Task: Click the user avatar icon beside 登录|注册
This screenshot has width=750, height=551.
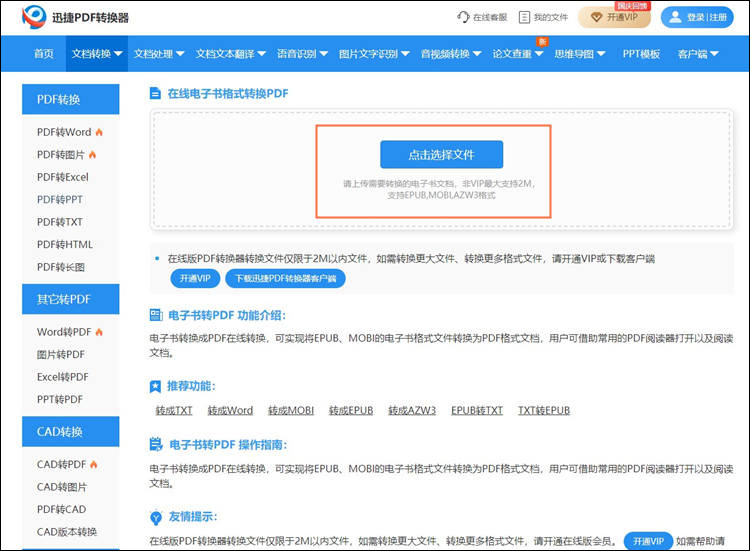Action: point(675,17)
